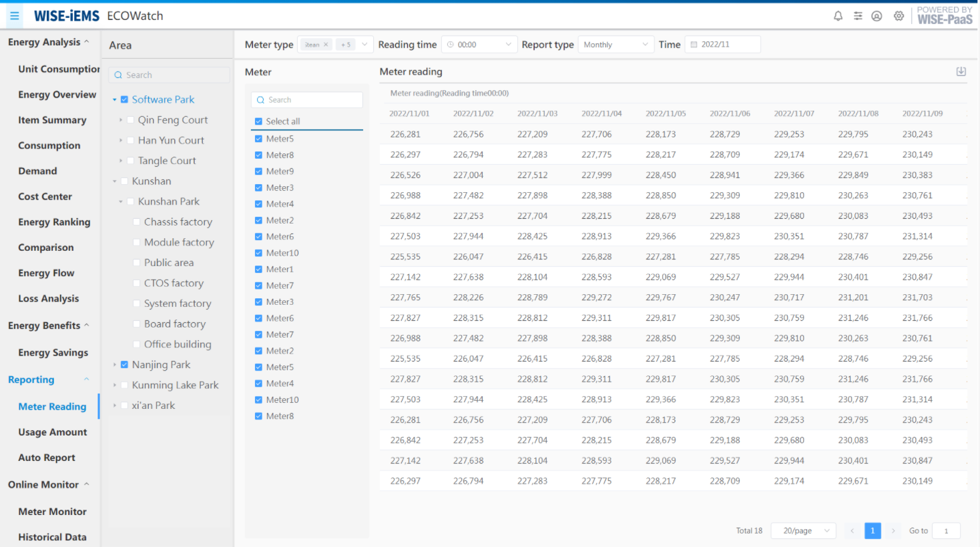Open the 20/page size dropdown
Viewport: 980px width, 547px height.
point(804,531)
